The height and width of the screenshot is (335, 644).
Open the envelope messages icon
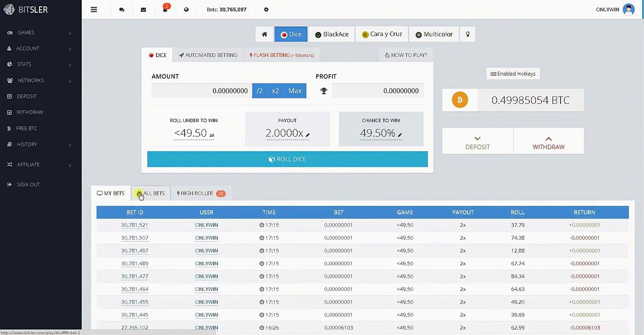click(143, 9)
